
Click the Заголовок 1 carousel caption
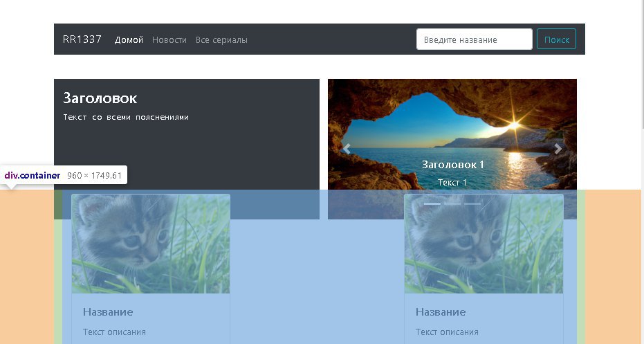[453, 165]
